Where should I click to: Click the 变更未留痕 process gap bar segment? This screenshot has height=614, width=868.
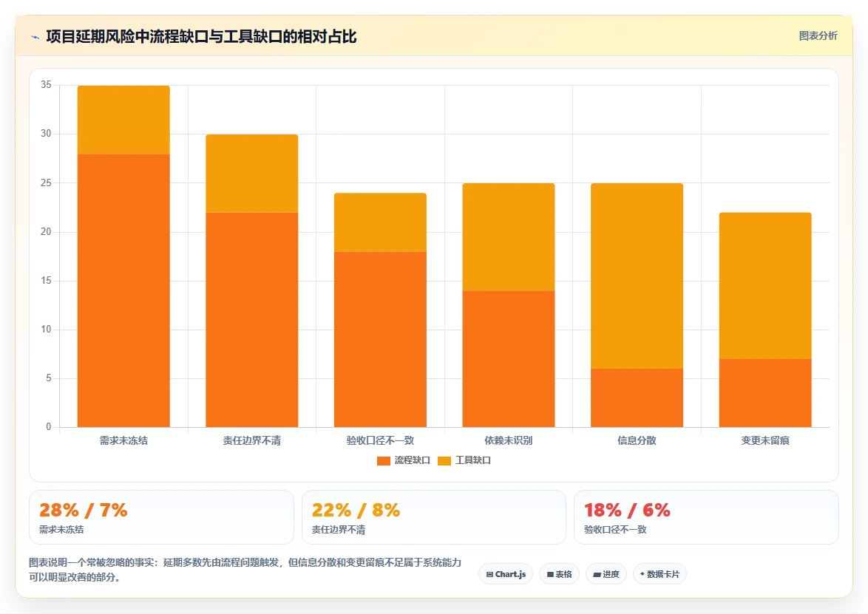click(x=765, y=393)
